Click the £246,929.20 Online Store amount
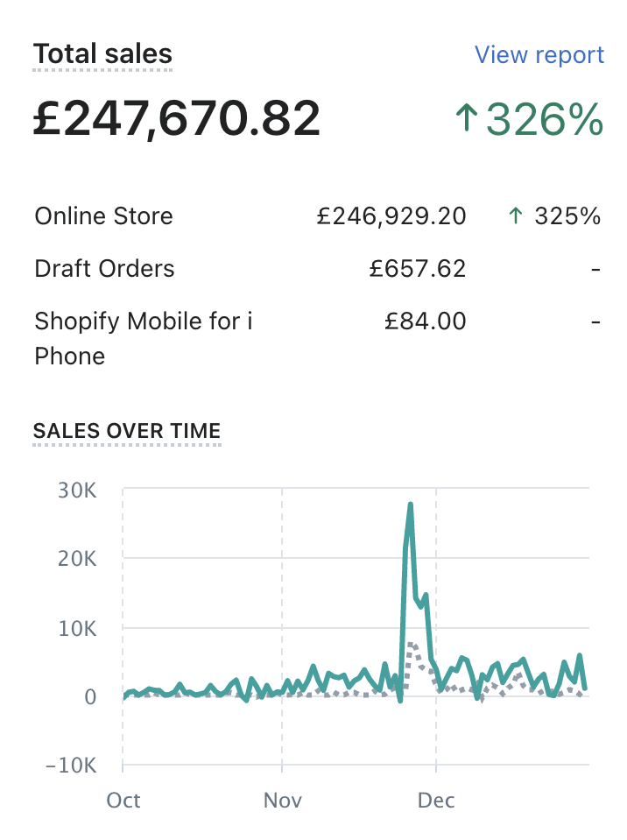 (391, 216)
